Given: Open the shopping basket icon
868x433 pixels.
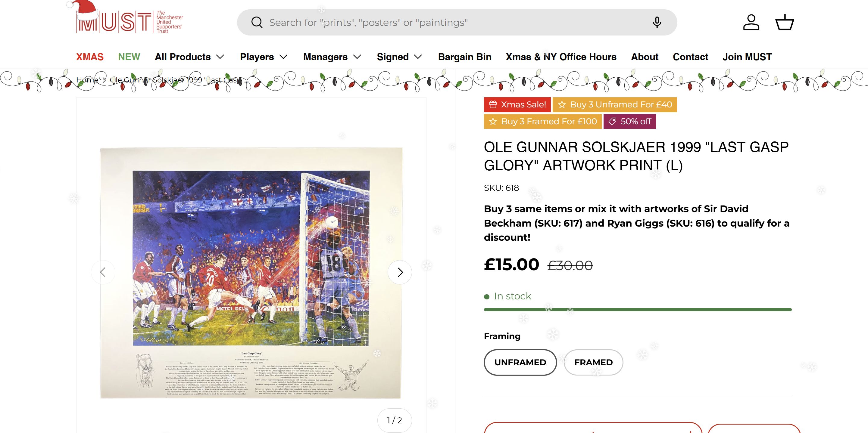Looking at the screenshot, I should (x=785, y=23).
